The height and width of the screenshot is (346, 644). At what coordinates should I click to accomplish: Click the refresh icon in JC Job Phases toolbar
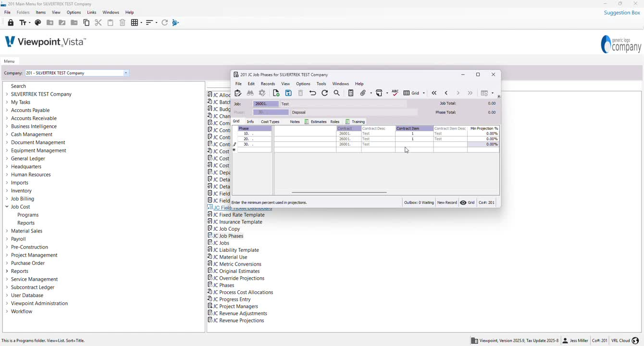(325, 93)
